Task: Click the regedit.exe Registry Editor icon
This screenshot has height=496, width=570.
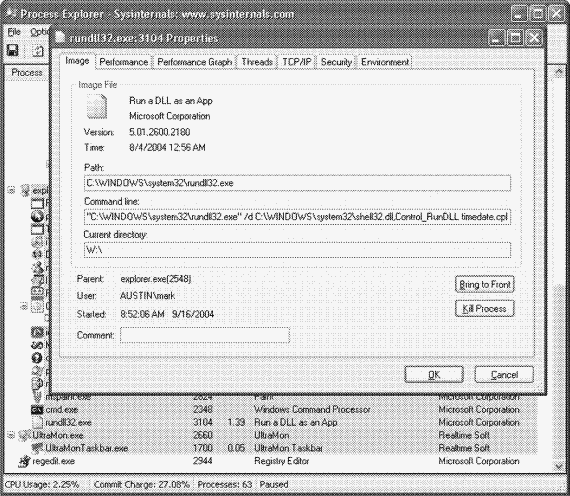Action: click(24, 461)
